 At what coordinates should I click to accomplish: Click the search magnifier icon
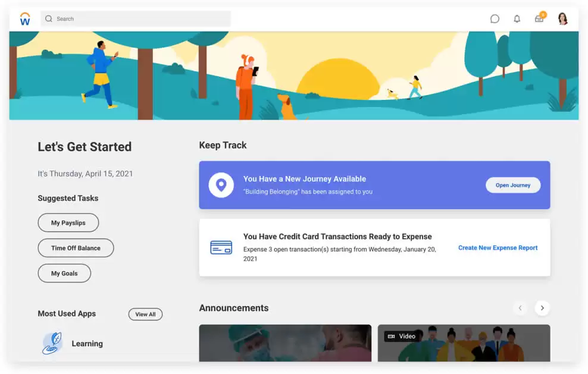click(x=49, y=19)
